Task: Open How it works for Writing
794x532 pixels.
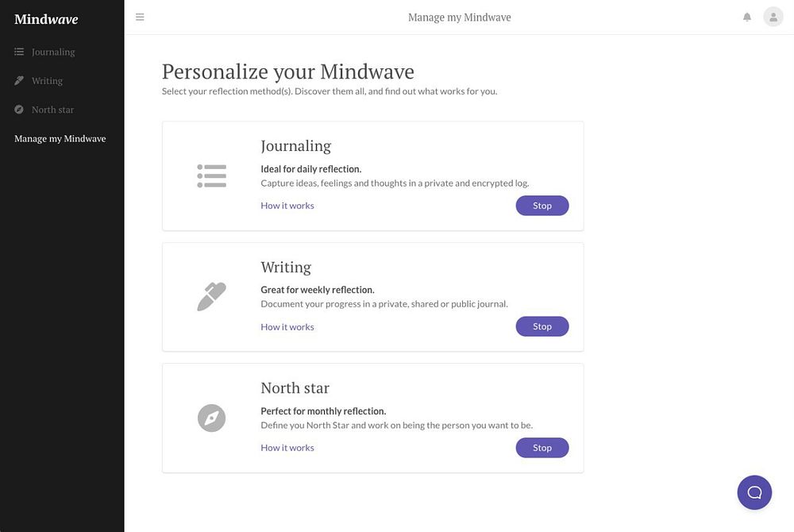Action: tap(287, 327)
